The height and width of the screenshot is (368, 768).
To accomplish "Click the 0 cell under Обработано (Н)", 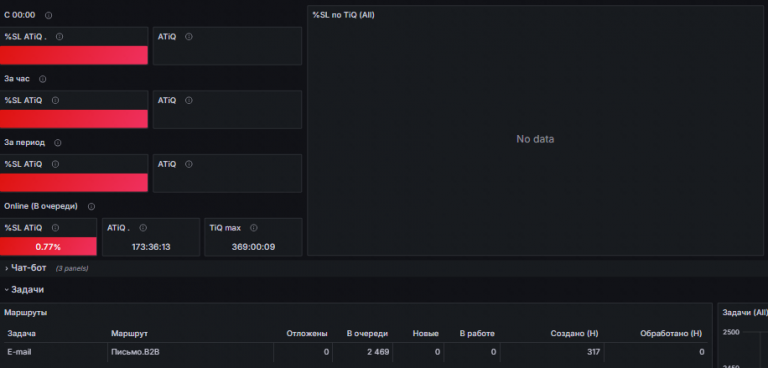I will tap(702, 352).
